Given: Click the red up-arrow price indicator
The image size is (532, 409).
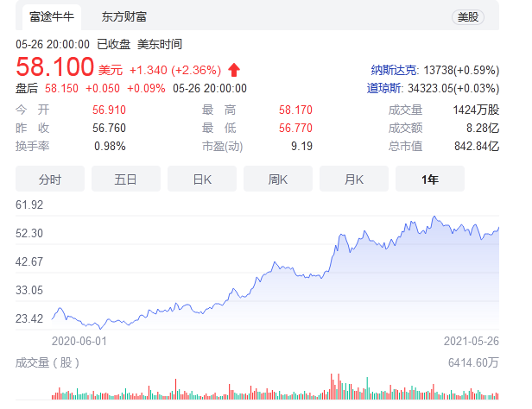Looking at the screenshot, I should 234,70.
